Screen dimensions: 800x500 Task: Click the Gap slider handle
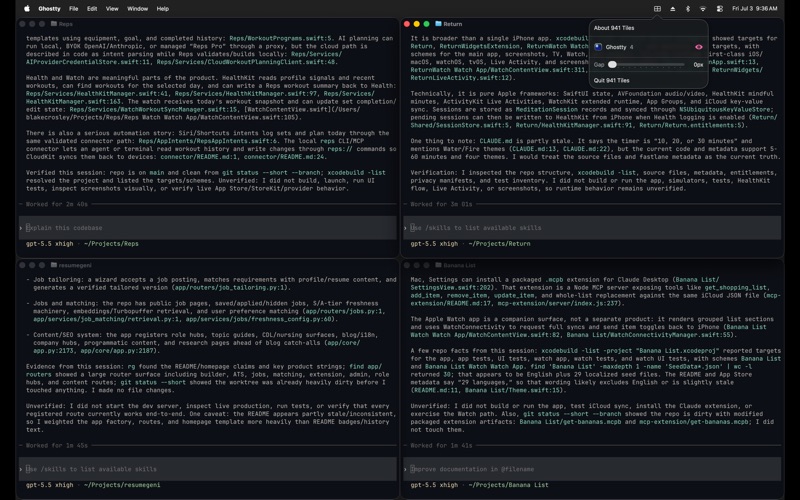(x=612, y=65)
